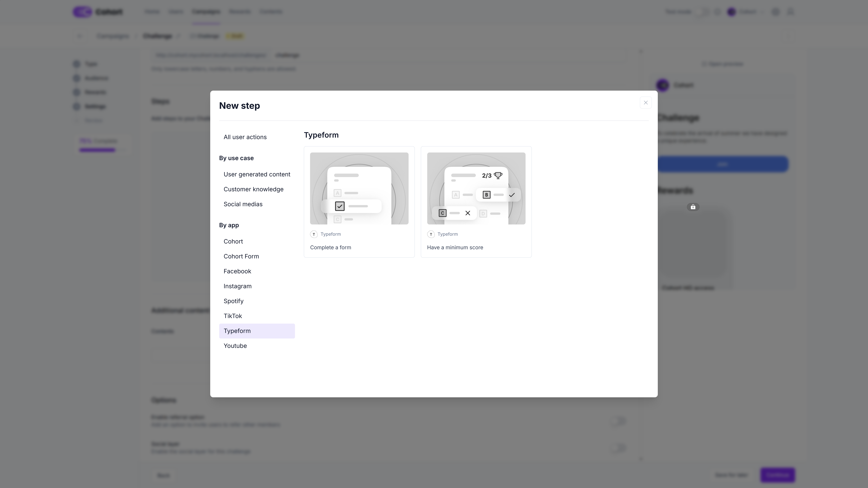Filter steps by Cohort app

click(233, 241)
